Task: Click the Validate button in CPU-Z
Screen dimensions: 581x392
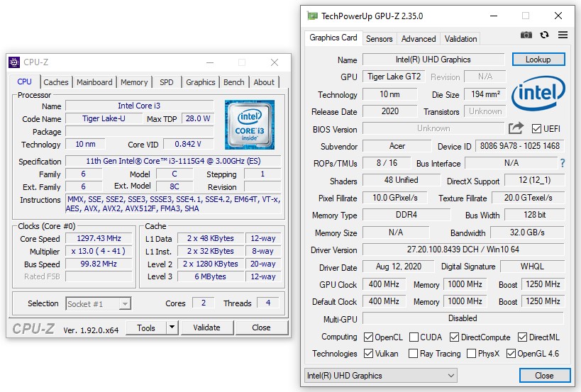Action: (x=206, y=327)
